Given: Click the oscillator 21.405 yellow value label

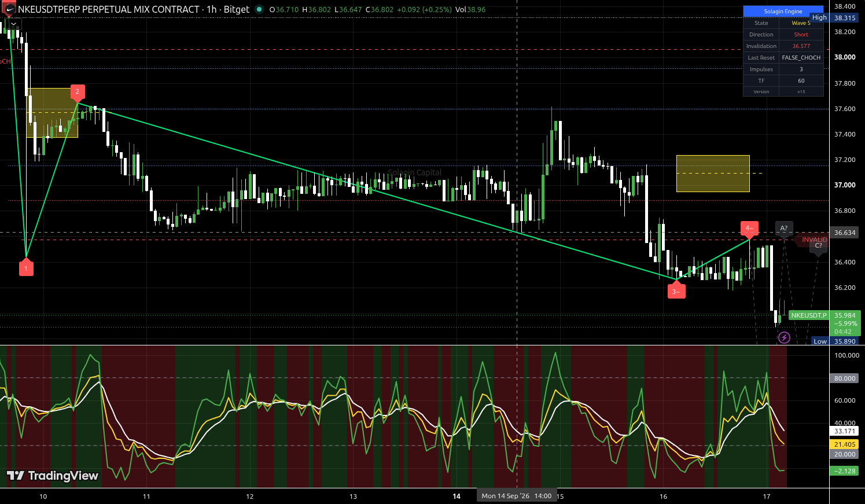Looking at the screenshot, I should 845,444.
